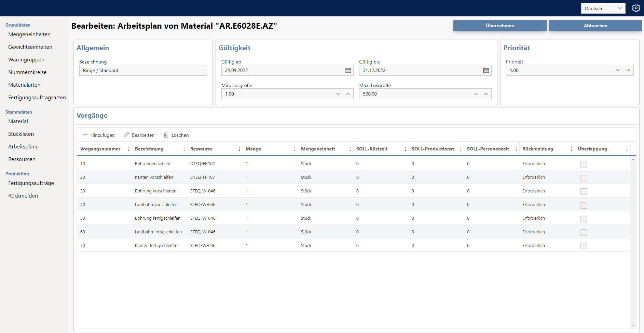This screenshot has width=644, height=333.
Task: Check Überlappung for Kanten fertigschleifen row
Action: (x=584, y=246)
